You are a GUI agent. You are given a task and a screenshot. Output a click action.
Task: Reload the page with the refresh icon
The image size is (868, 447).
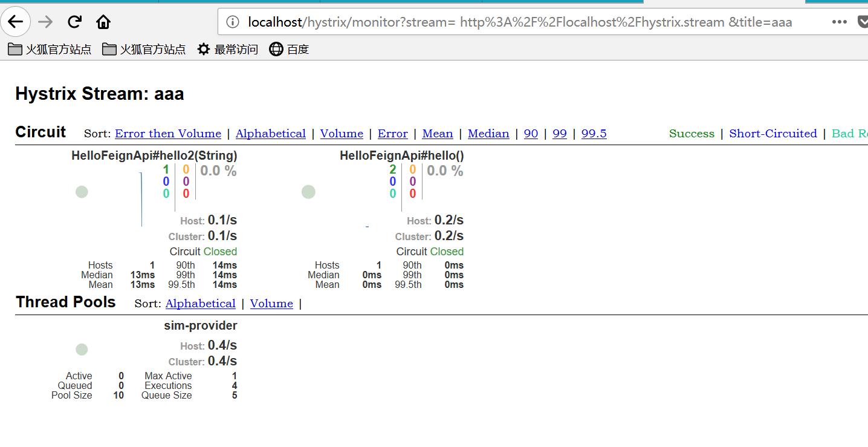(74, 22)
